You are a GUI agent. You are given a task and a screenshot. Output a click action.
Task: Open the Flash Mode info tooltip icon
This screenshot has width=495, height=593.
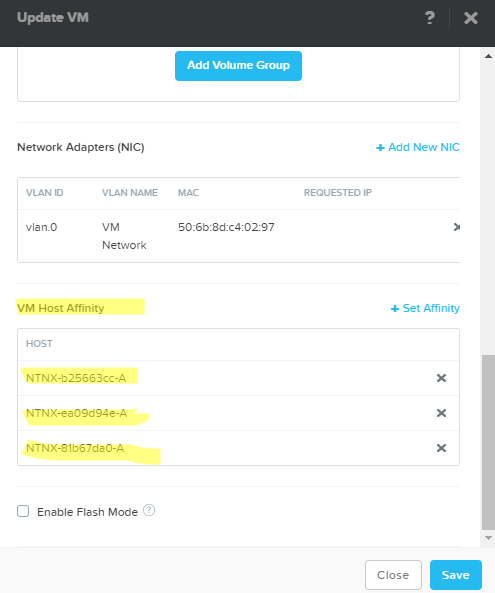[x=149, y=511]
